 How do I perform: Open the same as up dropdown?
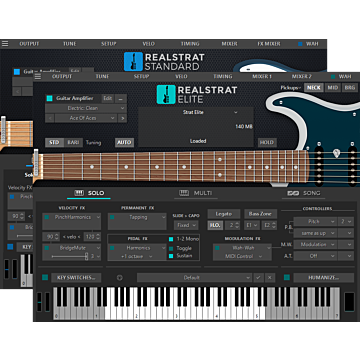click(315, 233)
